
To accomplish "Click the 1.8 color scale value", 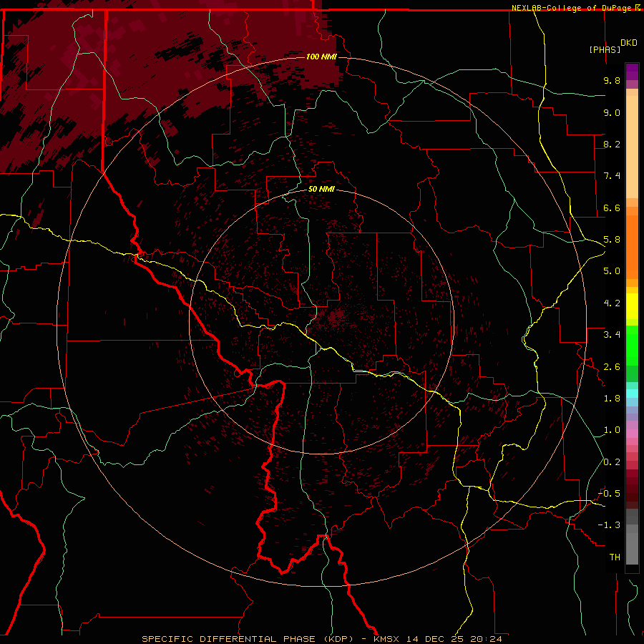I will (612, 399).
